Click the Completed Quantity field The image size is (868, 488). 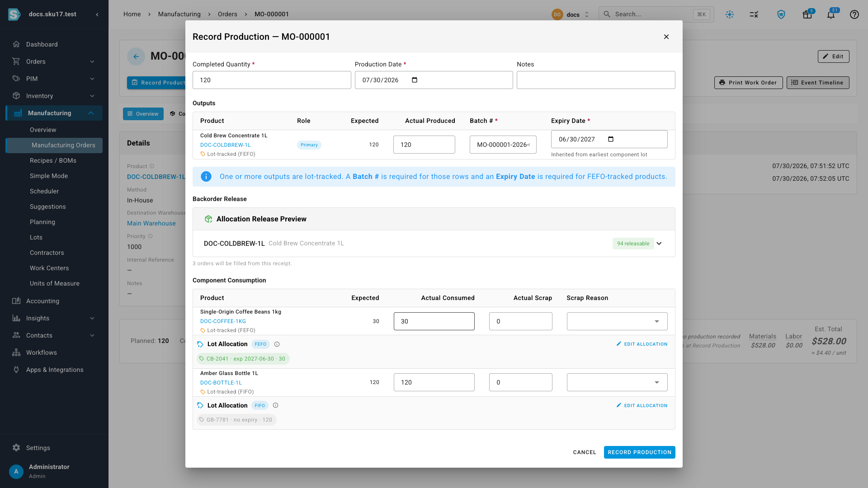[272, 80]
